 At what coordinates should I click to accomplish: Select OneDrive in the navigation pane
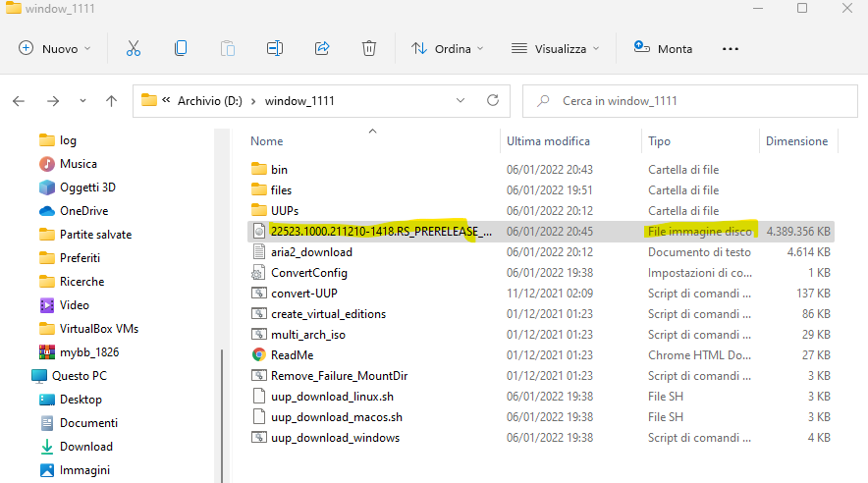(83, 211)
